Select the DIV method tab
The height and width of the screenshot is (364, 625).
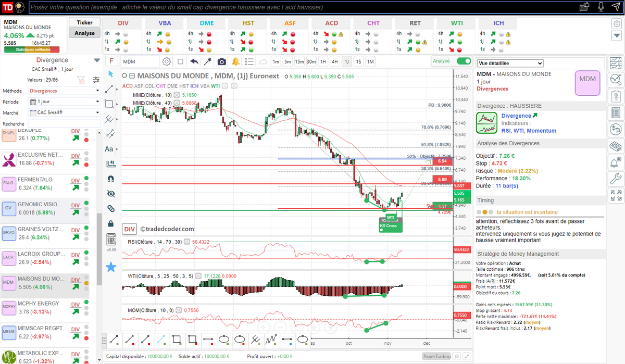(x=123, y=23)
